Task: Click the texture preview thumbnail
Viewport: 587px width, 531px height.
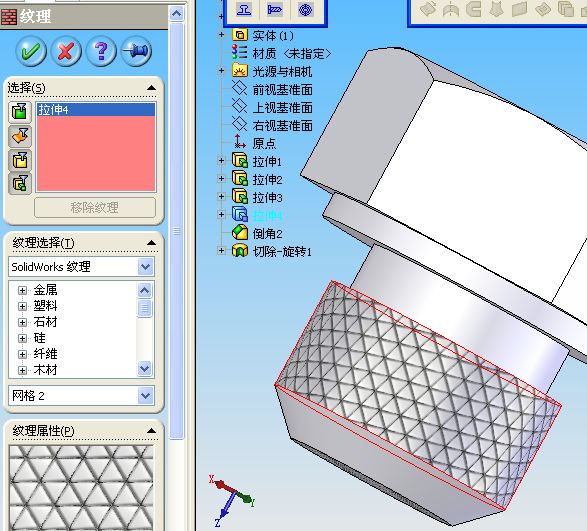Action: point(81,488)
